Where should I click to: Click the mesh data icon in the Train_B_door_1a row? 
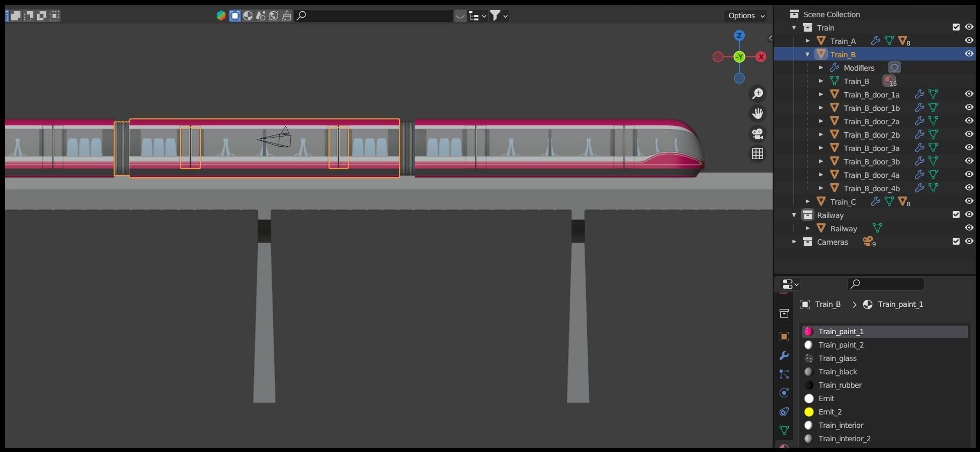point(933,94)
